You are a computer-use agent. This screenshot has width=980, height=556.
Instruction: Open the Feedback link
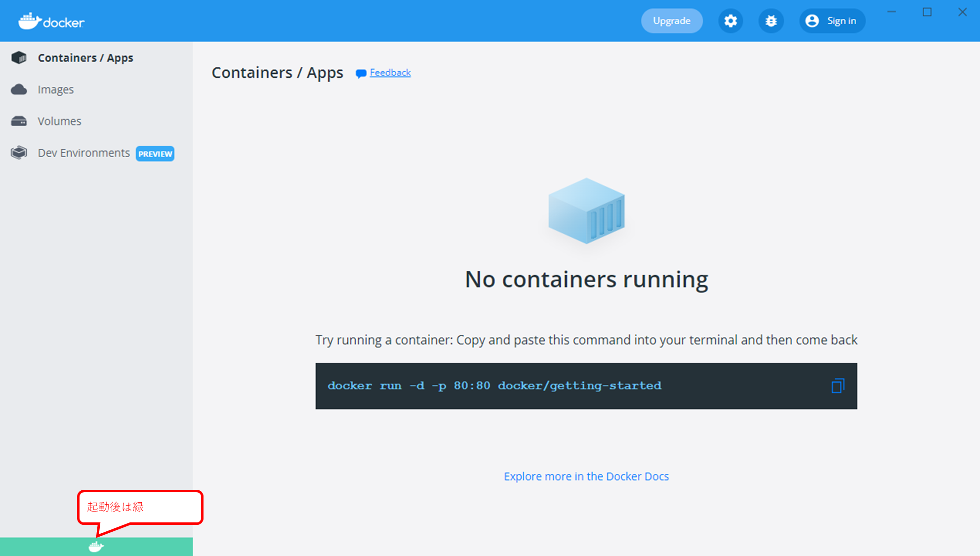[390, 73]
